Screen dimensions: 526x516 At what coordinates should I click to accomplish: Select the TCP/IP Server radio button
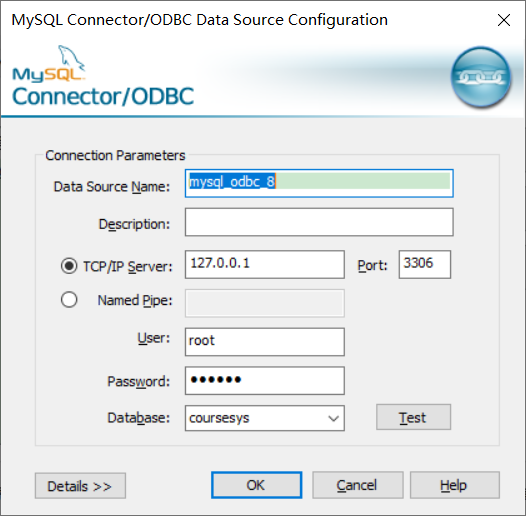69,266
